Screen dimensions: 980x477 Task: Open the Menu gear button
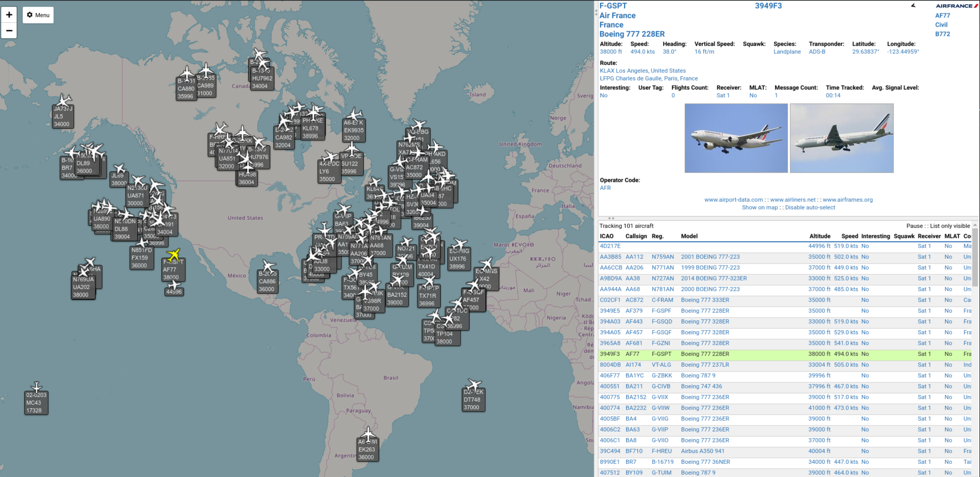coord(38,15)
